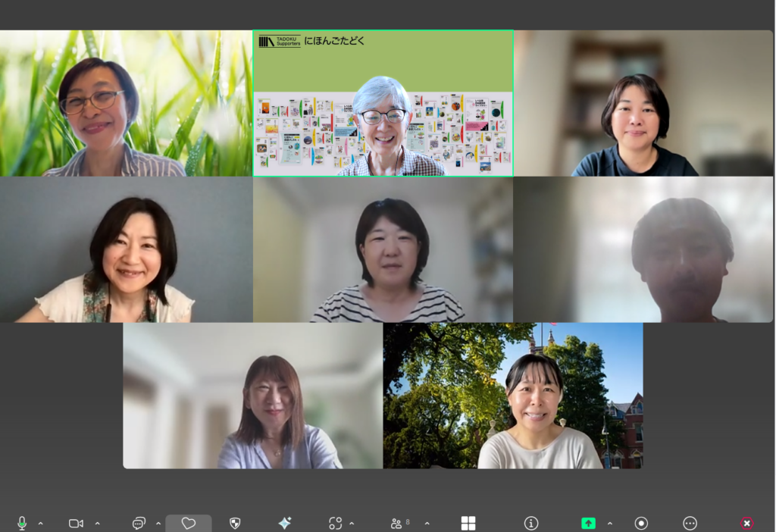Select the speaker tile with TADOKU Supporters background
Image resolution: width=776 pixels, height=532 pixels.
point(383,103)
